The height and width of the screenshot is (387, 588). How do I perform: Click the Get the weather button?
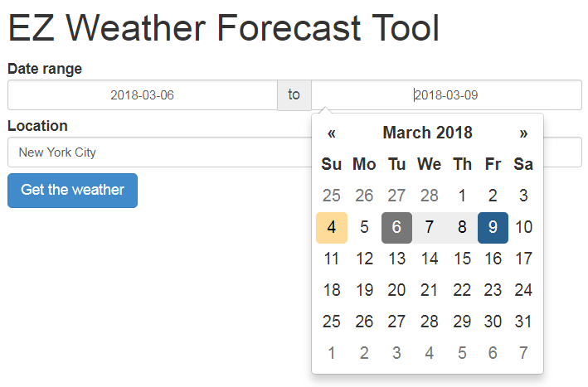pos(72,190)
